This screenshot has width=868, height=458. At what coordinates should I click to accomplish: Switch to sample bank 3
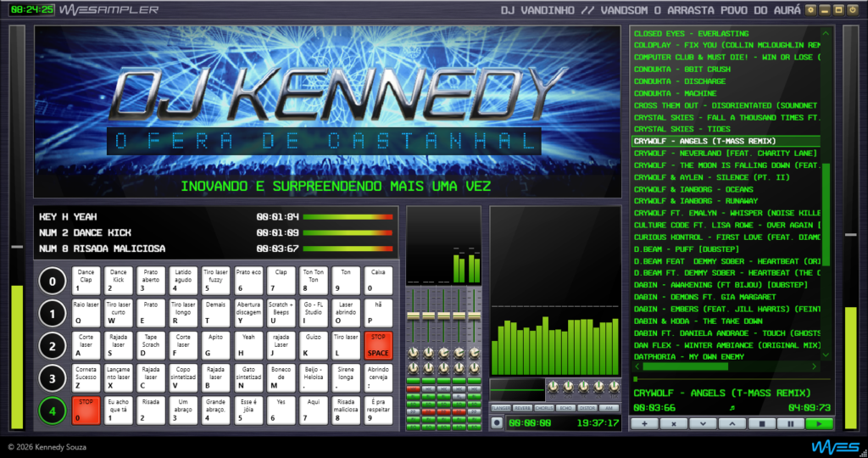53,378
